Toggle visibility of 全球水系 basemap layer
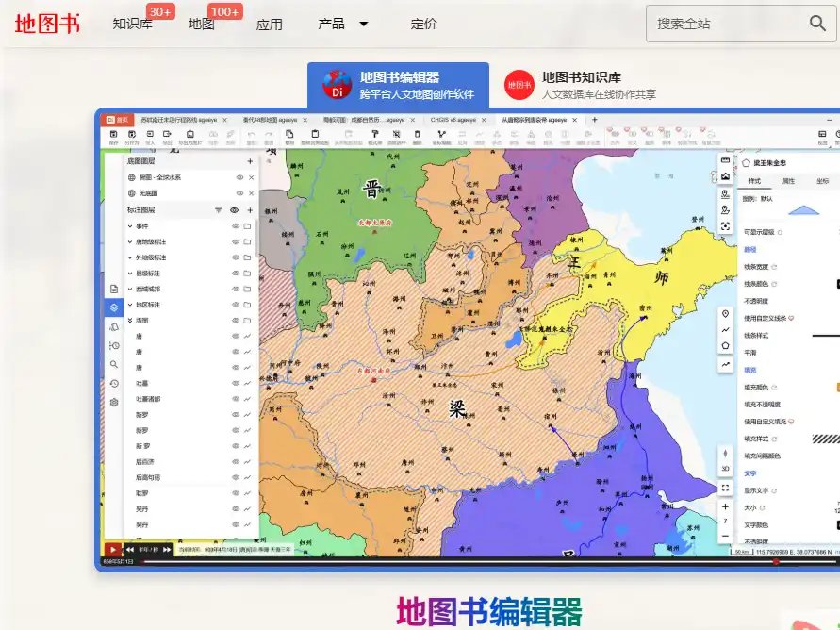 (240, 177)
